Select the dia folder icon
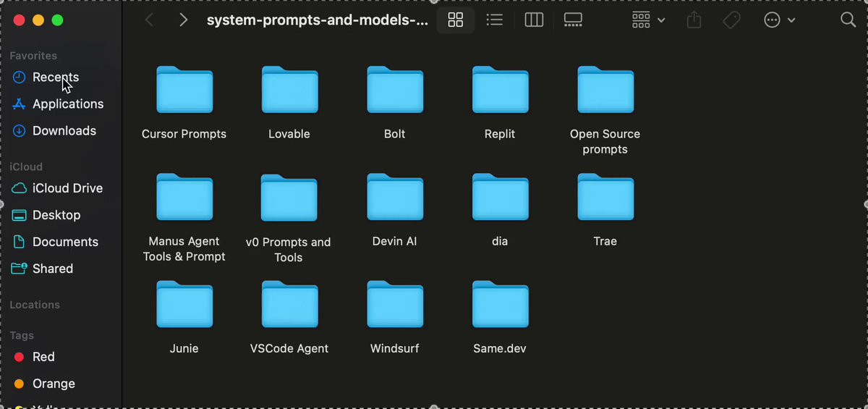 click(500, 197)
